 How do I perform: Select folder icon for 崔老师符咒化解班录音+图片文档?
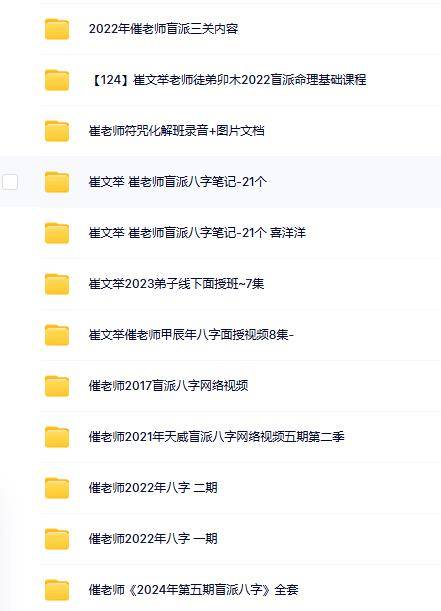click(57, 131)
